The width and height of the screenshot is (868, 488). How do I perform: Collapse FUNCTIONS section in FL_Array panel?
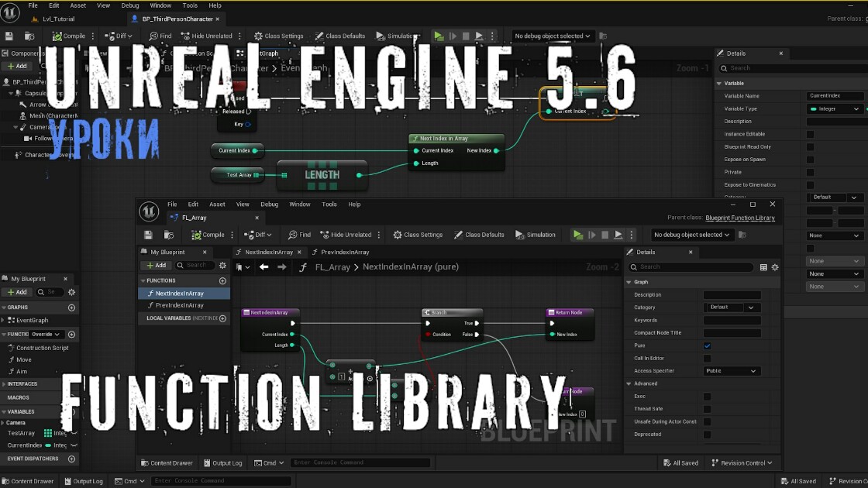tap(143, 280)
